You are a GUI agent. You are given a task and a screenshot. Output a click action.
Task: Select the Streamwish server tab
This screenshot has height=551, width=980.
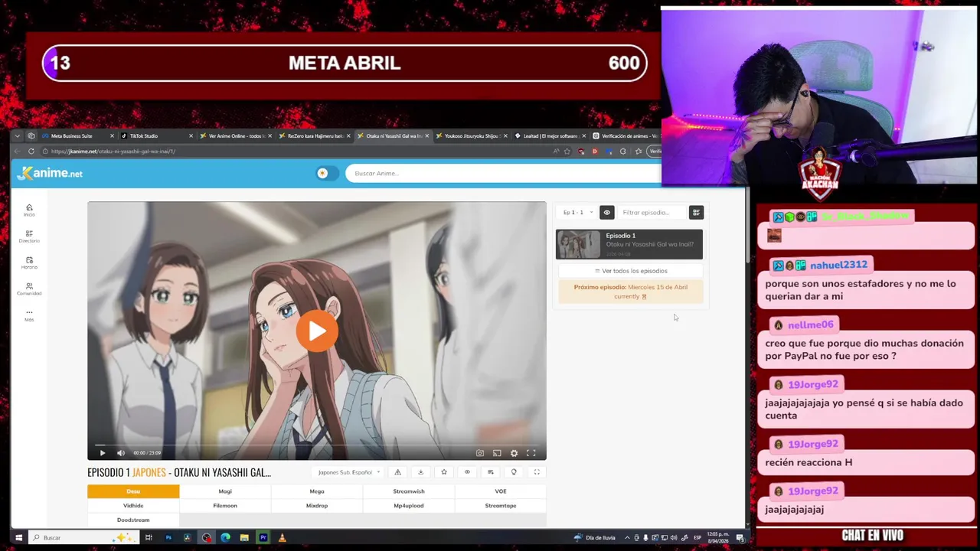click(409, 491)
